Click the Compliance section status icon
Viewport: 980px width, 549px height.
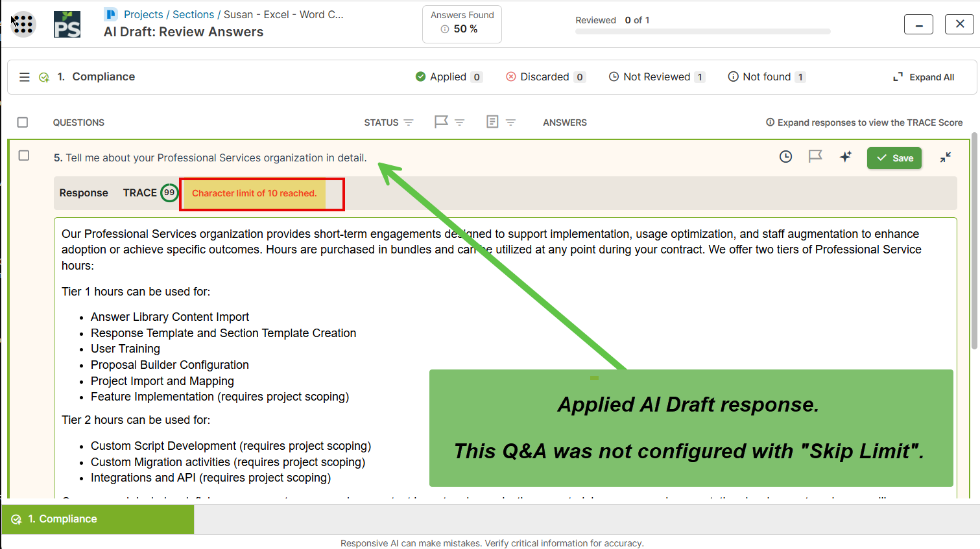coord(44,77)
